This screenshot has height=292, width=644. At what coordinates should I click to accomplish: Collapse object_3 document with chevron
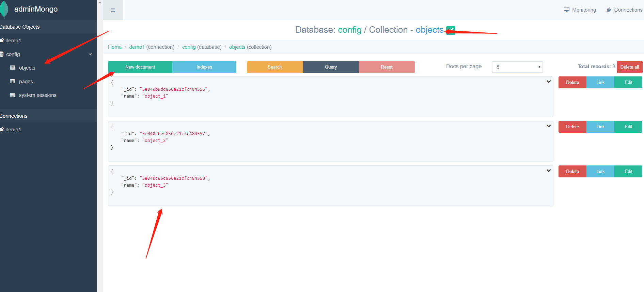tap(549, 171)
